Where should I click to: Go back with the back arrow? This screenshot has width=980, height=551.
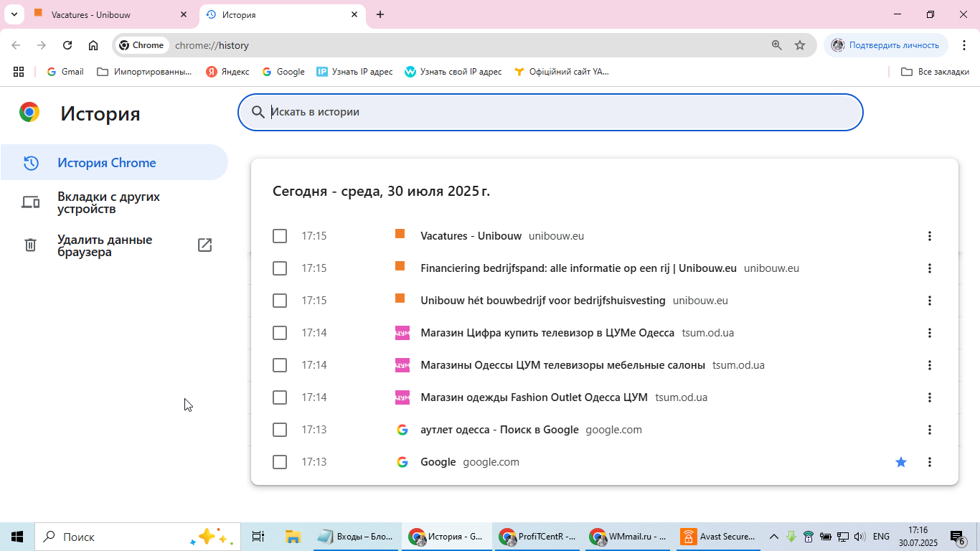point(16,45)
